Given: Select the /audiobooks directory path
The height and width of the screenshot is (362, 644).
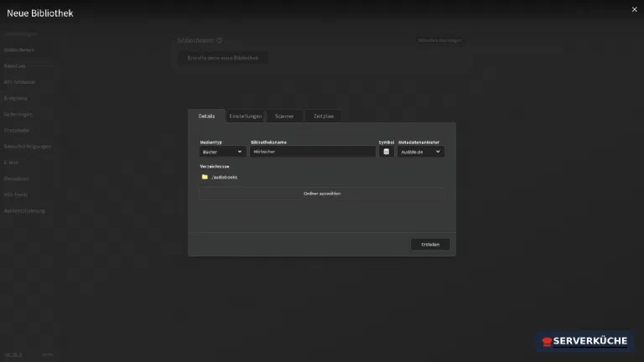Looking at the screenshot, I should pyautogui.click(x=224, y=178).
